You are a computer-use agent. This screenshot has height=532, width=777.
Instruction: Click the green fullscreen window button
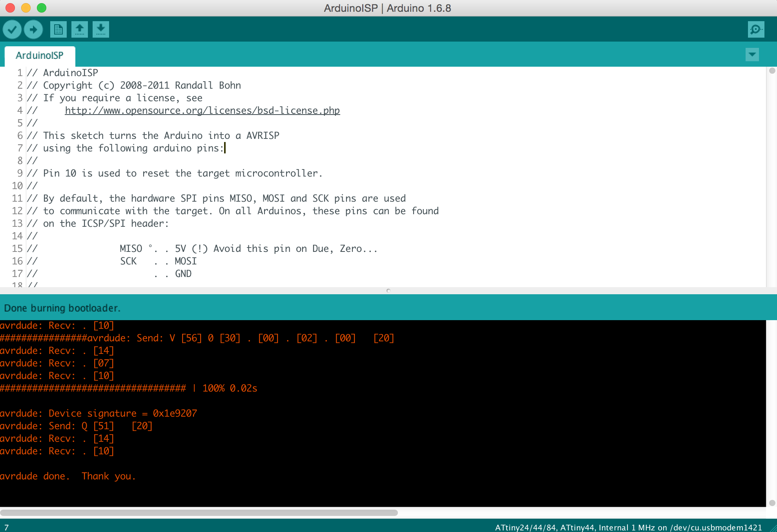click(x=42, y=8)
